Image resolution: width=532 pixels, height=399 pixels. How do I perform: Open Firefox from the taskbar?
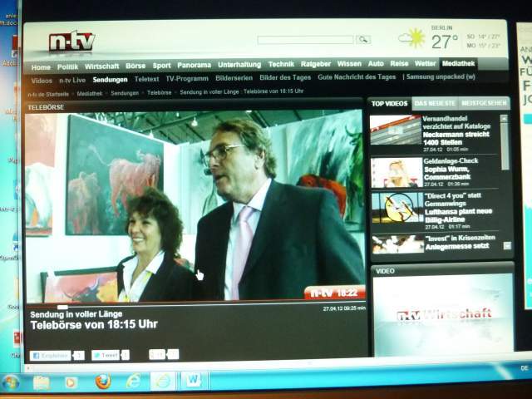103,382
